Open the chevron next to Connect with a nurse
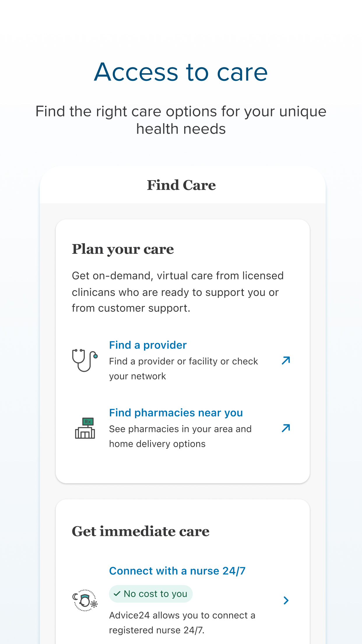 click(286, 600)
